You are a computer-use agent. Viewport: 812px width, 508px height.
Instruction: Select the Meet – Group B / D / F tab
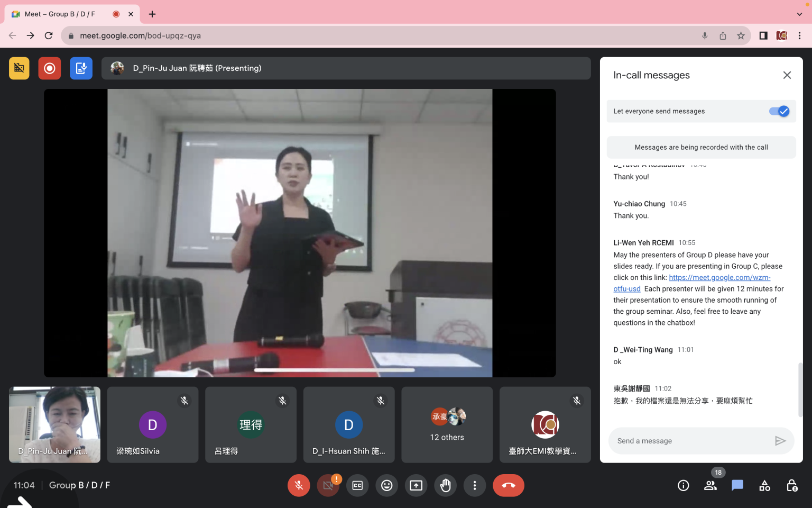[72, 14]
